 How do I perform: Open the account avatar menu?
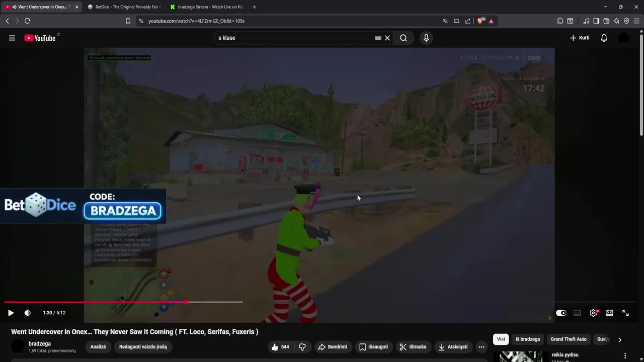(623, 38)
